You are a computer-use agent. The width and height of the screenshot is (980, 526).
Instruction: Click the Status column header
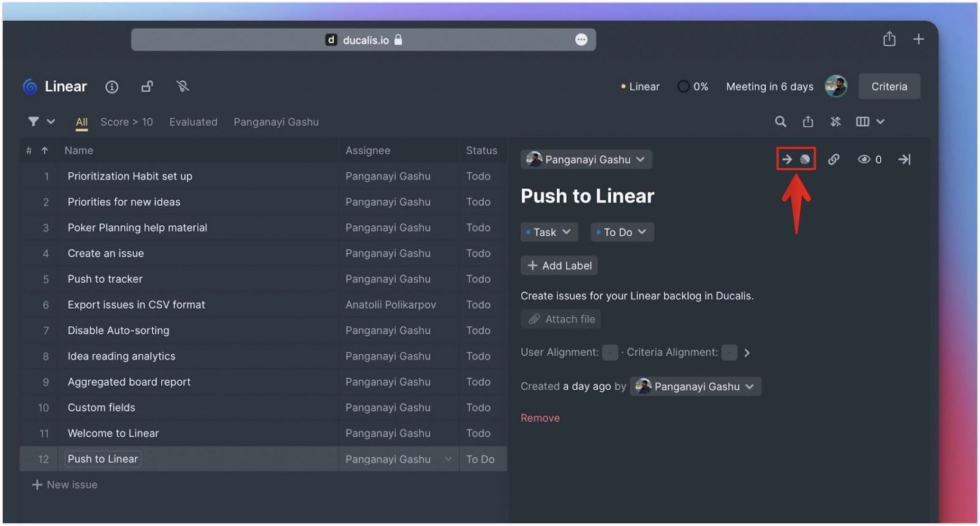[x=481, y=151]
